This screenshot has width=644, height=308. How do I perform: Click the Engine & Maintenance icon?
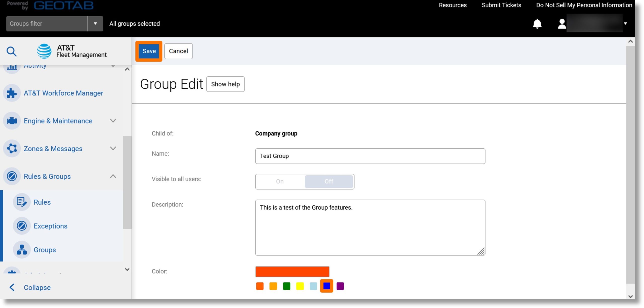12,121
